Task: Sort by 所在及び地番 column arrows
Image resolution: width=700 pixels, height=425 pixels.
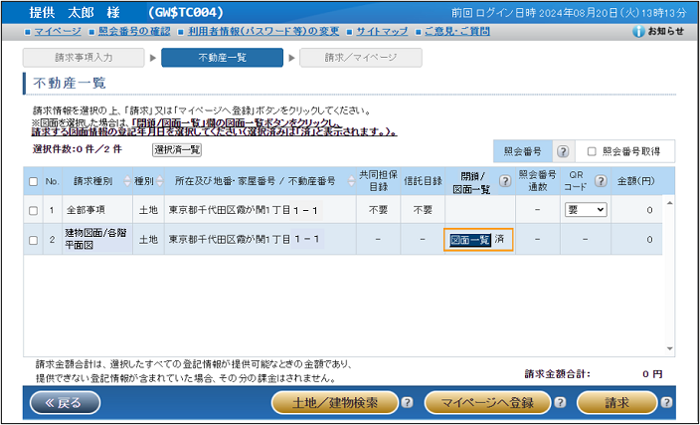Action: tap(351, 181)
